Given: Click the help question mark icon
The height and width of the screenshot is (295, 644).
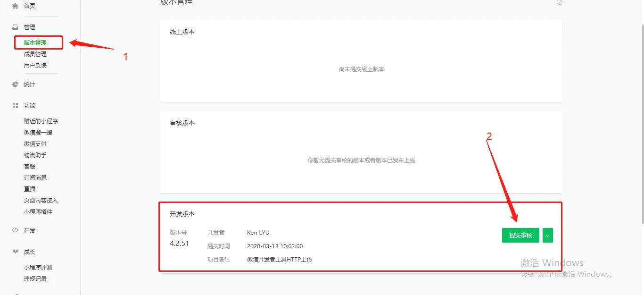Looking at the screenshot, I should point(560,2).
